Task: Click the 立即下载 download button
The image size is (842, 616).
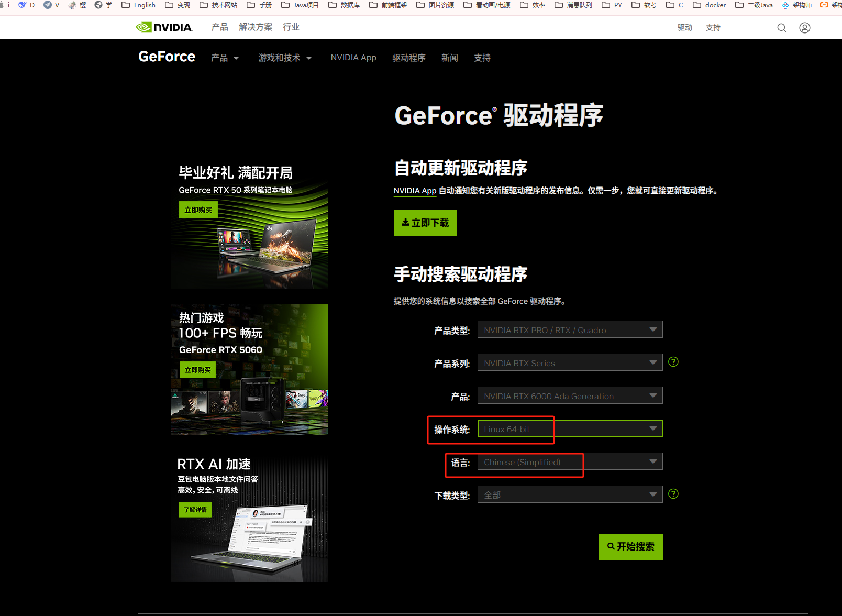Action: click(x=425, y=223)
